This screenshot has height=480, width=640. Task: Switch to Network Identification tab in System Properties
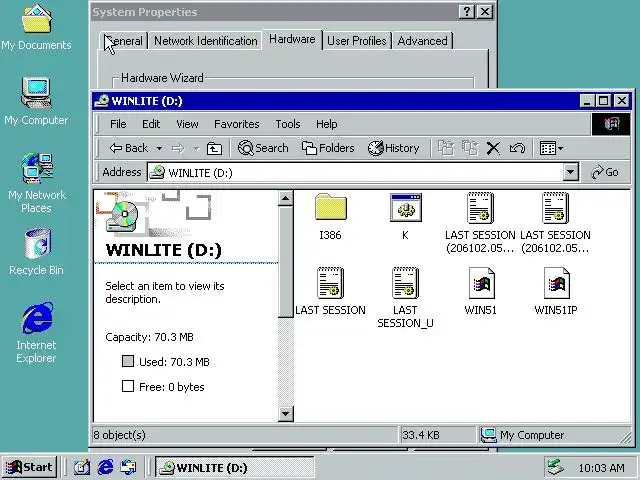point(206,41)
